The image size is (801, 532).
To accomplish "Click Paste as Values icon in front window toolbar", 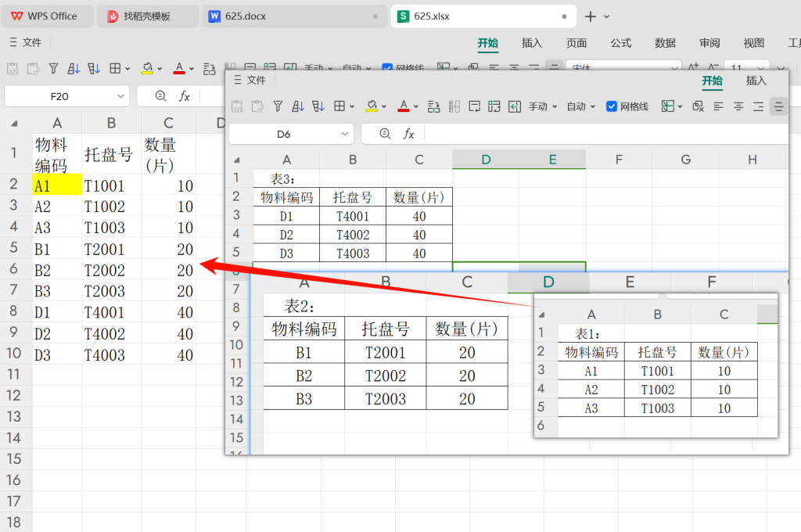I will [237, 106].
